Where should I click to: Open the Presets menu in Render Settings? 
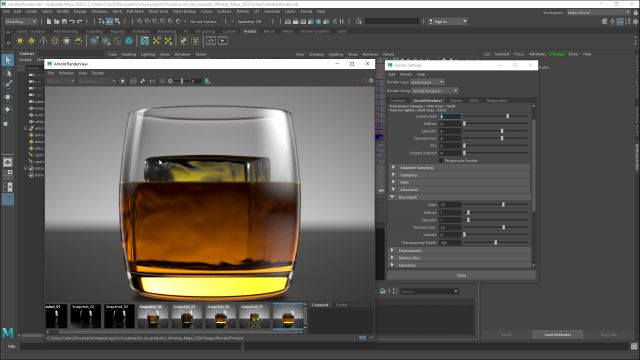click(406, 74)
